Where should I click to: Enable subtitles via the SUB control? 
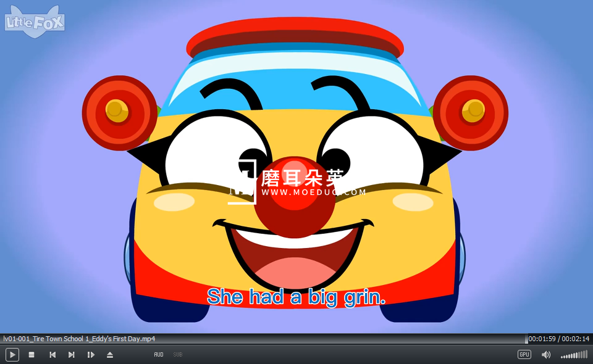click(x=177, y=355)
